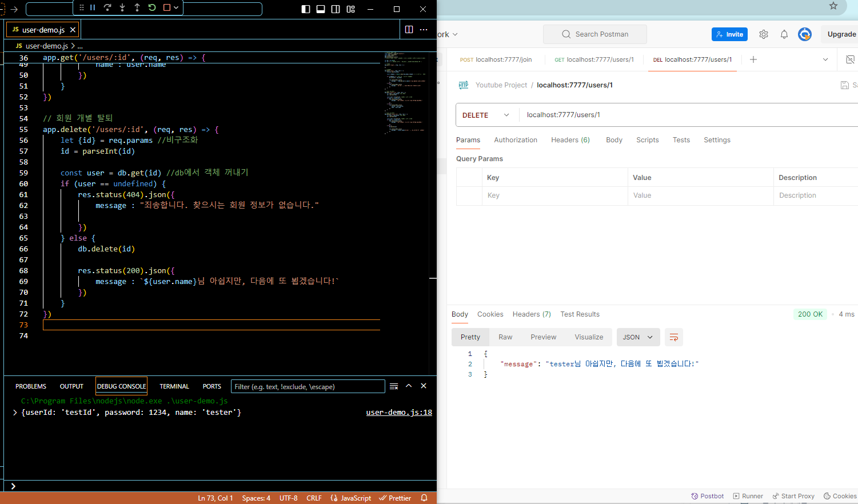Focus the debug console Filter field
This screenshot has width=858, height=504.
[308, 387]
